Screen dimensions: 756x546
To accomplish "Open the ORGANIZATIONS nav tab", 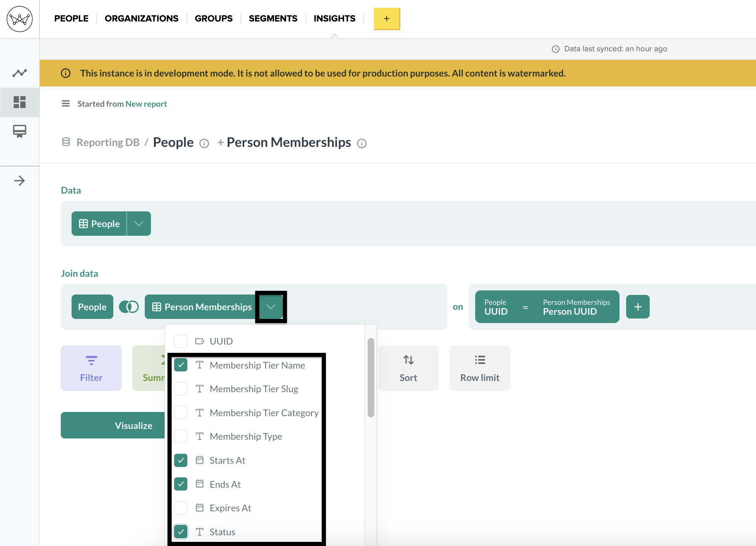I will (141, 19).
